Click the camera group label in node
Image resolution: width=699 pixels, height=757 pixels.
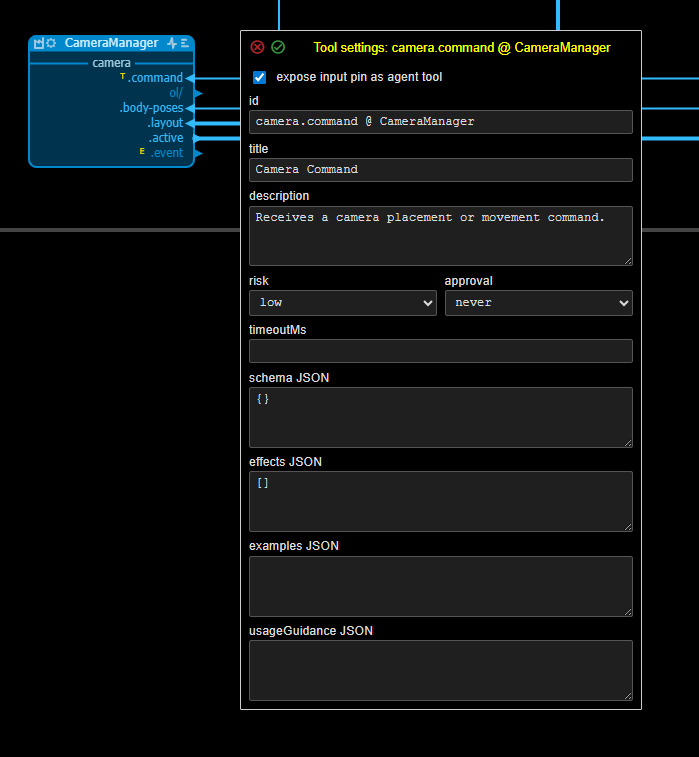[x=112, y=63]
